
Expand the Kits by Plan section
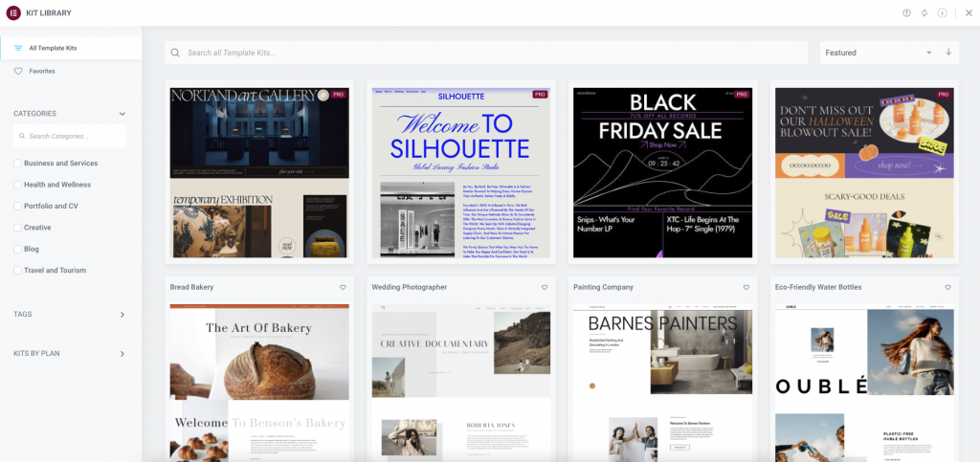(122, 354)
